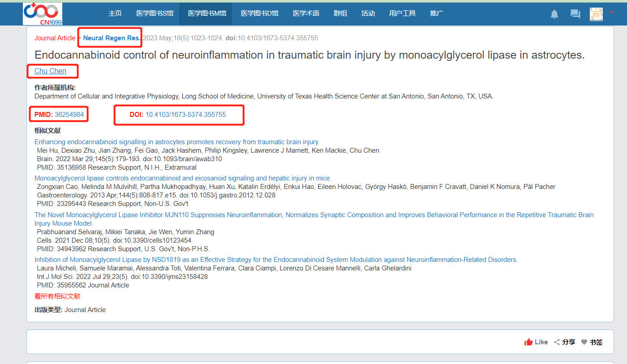Screen dimensions: 627x364
Task: Open the 医学术语 menu item
Action: click(x=306, y=13)
